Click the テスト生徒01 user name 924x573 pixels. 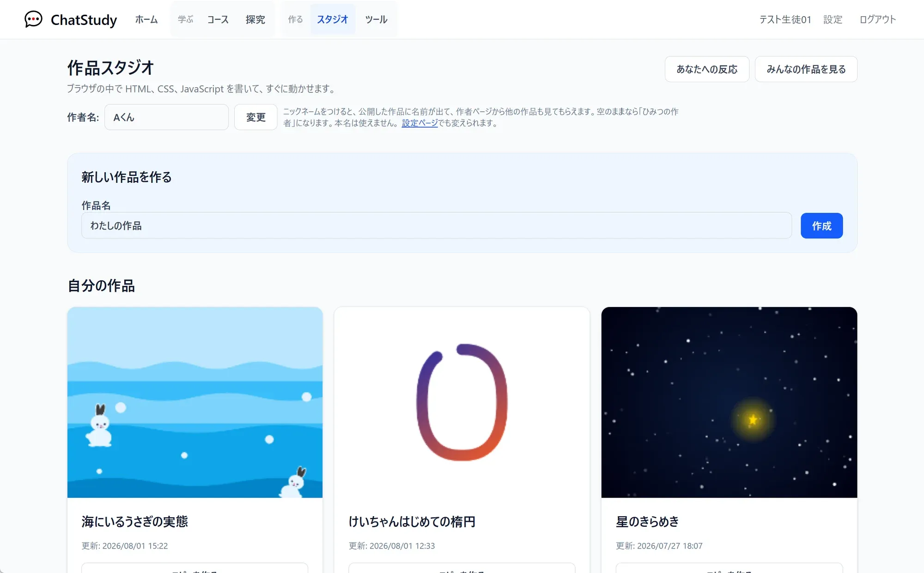[785, 19]
